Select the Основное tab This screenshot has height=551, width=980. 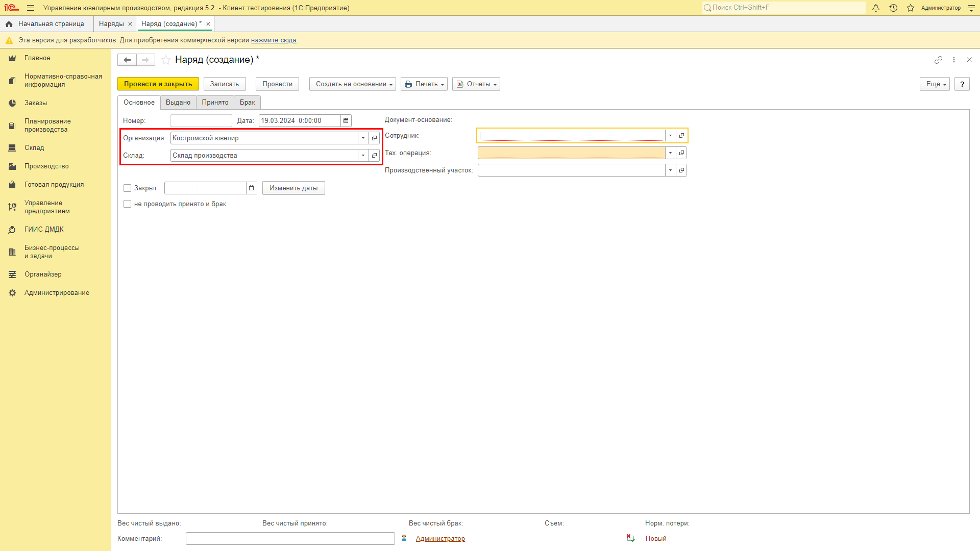(x=139, y=103)
